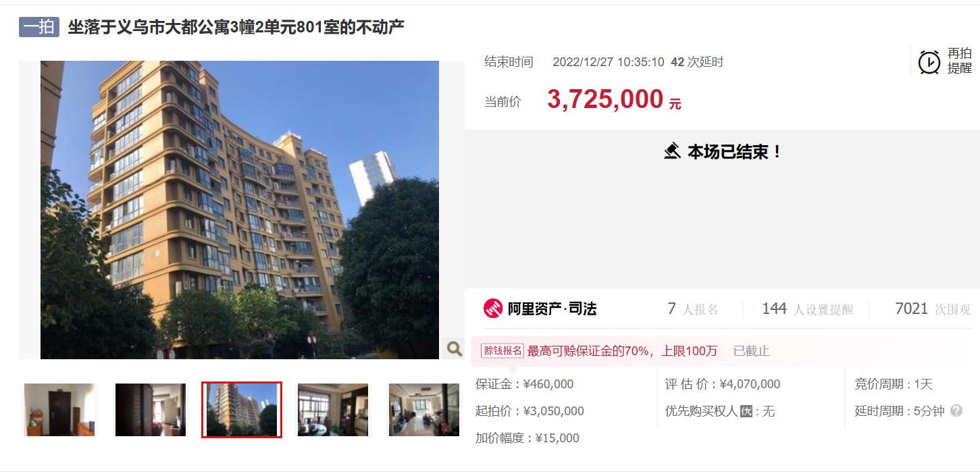
Task: Select the dining room window thumbnail
Action: point(333,410)
